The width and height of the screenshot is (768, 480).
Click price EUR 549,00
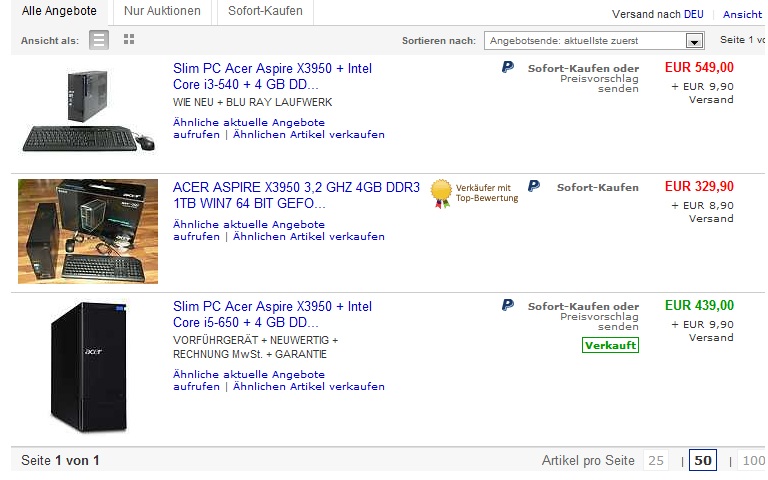pos(699,67)
